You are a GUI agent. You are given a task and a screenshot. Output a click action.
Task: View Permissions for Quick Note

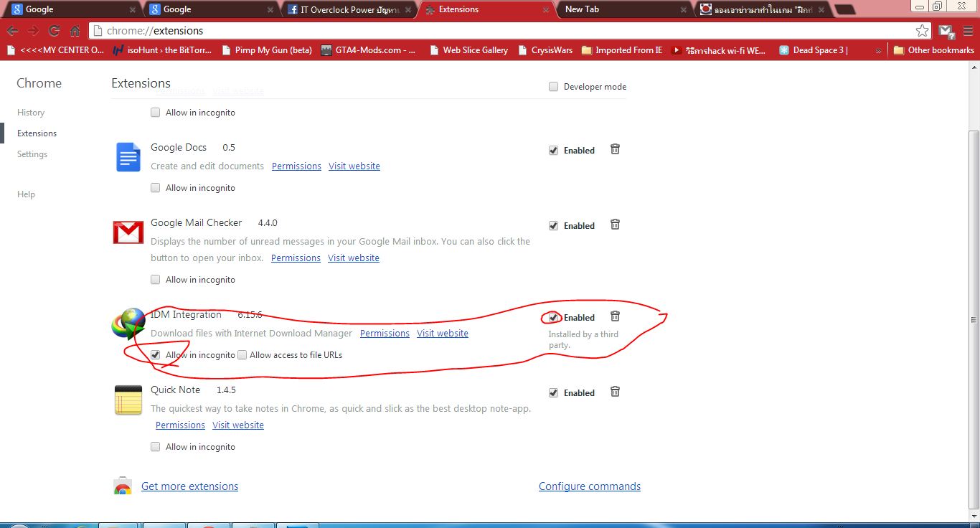coord(180,425)
